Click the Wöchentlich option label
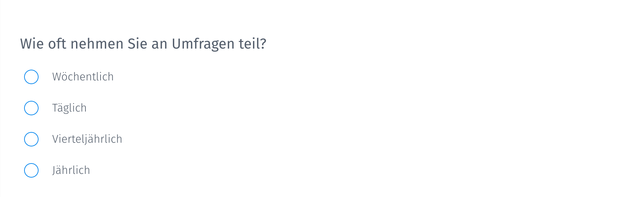The image size is (644, 197). click(83, 77)
